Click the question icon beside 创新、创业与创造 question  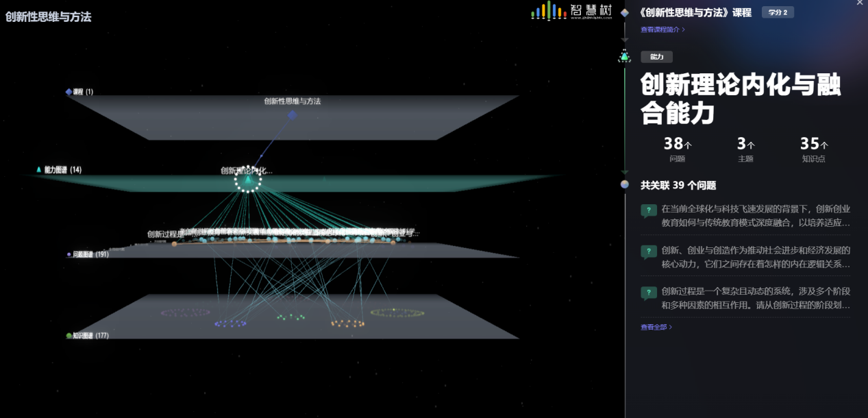(648, 251)
